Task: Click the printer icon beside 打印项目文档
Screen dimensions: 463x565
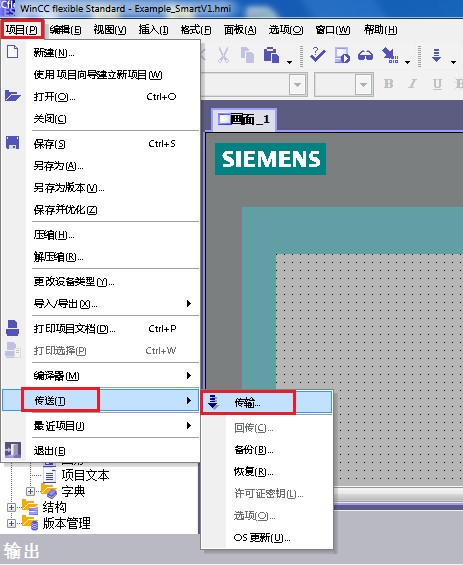Action: 13,328
